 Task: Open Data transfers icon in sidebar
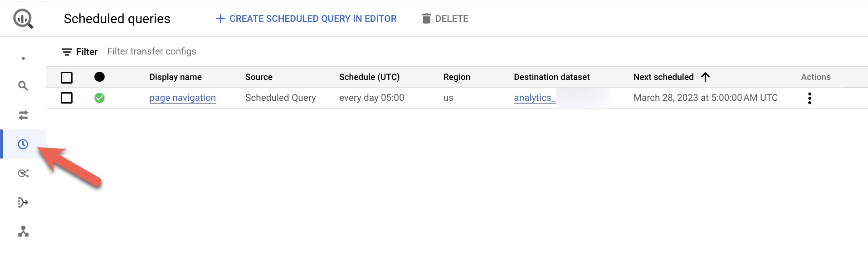click(x=23, y=115)
